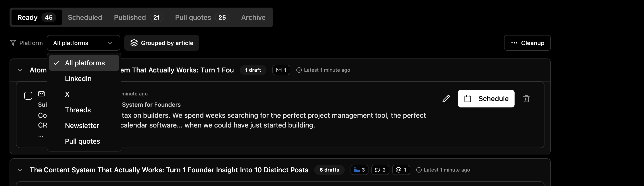Click "System for Founders" subject line
Image resolution: width=644 pixels, height=186 pixels.
[x=151, y=105]
